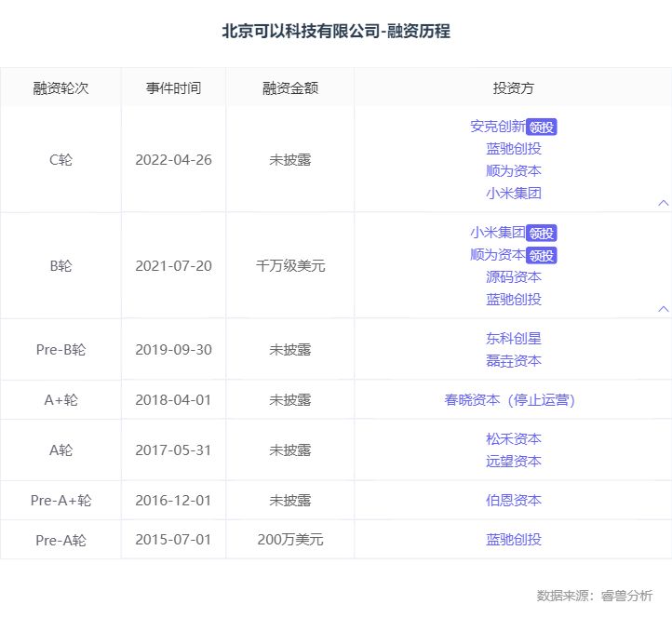Select the A+轮 round cell
Screen dimensions: 672x631
pyautogui.click(x=60, y=400)
